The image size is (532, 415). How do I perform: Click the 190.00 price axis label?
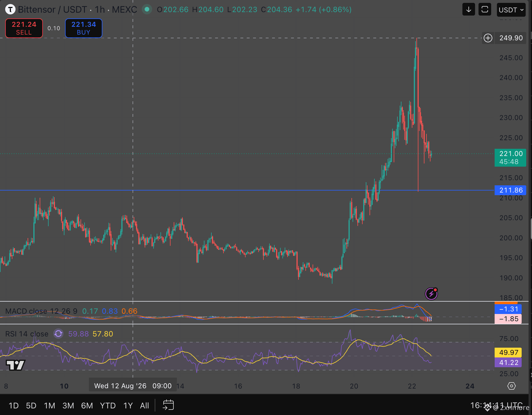[x=511, y=278]
